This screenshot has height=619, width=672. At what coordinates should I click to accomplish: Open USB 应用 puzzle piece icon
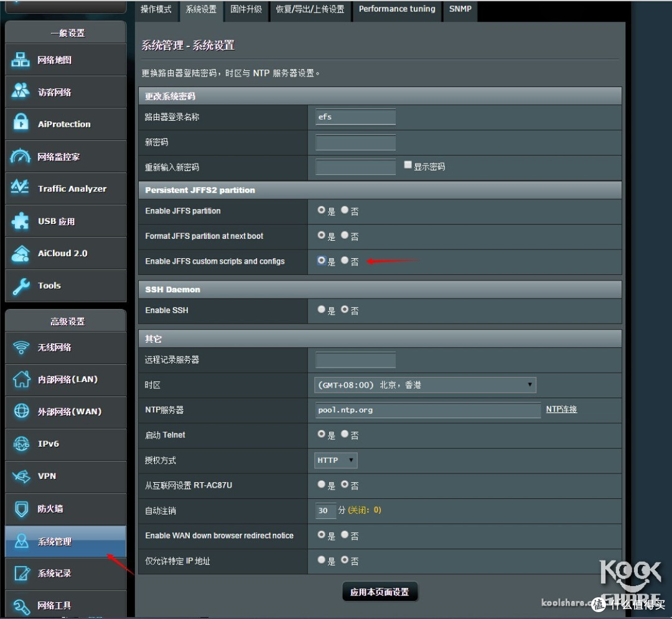21,221
